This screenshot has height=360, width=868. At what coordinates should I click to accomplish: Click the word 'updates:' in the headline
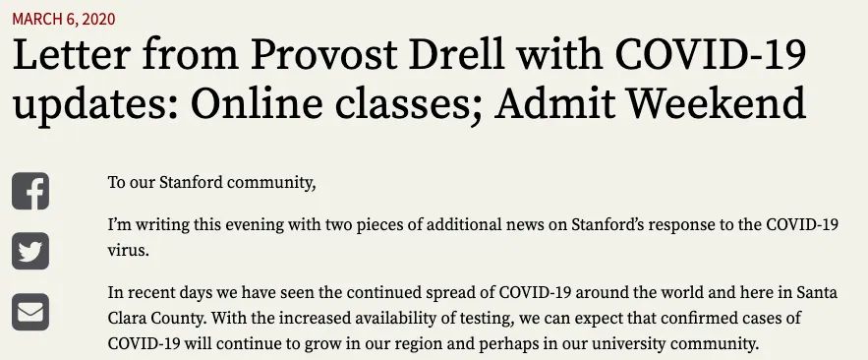click(95, 103)
